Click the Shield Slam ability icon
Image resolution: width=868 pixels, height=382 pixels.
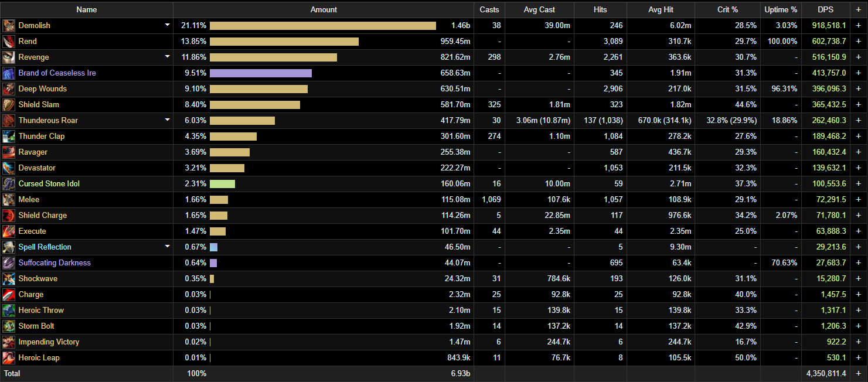(x=9, y=105)
